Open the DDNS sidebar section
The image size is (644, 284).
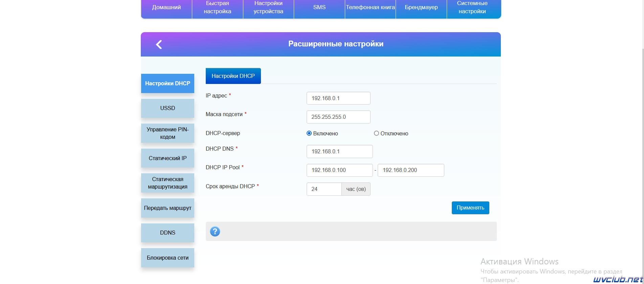click(x=168, y=233)
